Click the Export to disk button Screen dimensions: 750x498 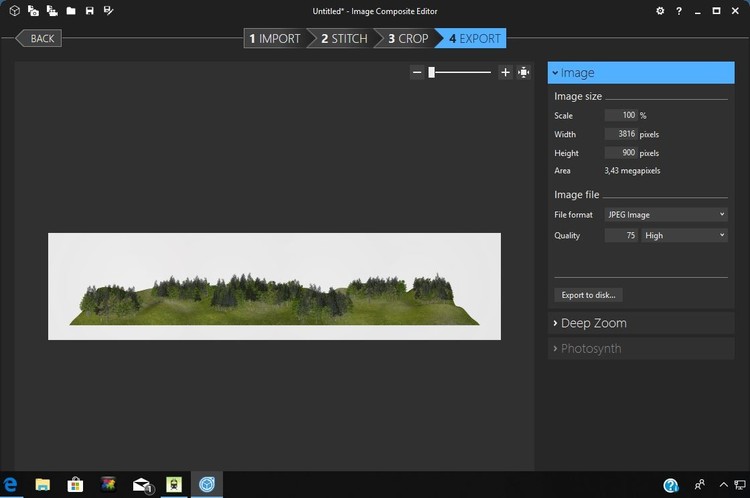point(589,295)
